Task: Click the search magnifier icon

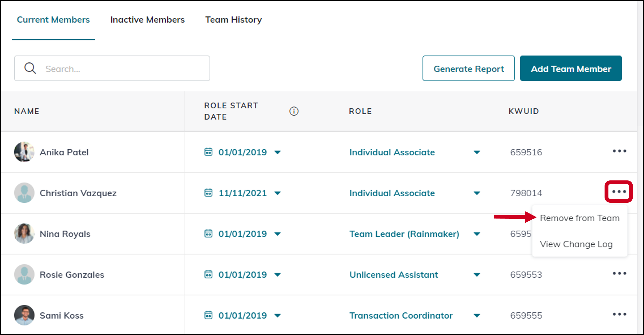Action: (x=30, y=68)
